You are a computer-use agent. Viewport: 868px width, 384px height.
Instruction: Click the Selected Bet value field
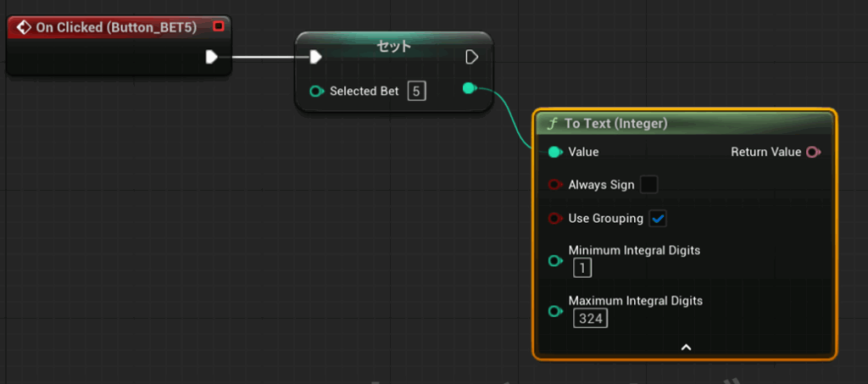tap(416, 91)
